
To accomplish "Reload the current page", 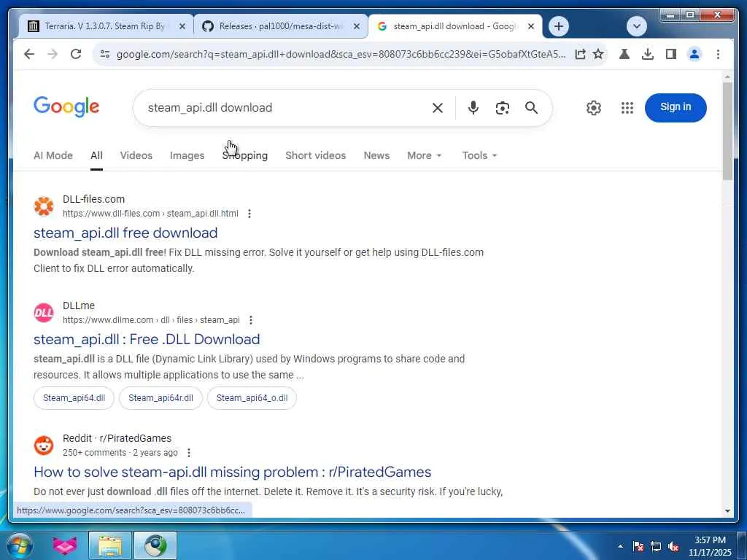I will [76, 54].
